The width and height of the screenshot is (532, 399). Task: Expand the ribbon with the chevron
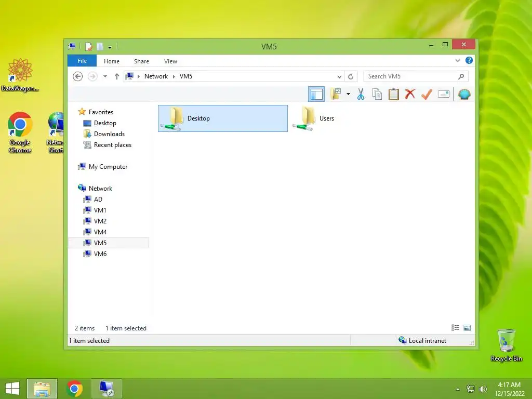coord(458,60)
